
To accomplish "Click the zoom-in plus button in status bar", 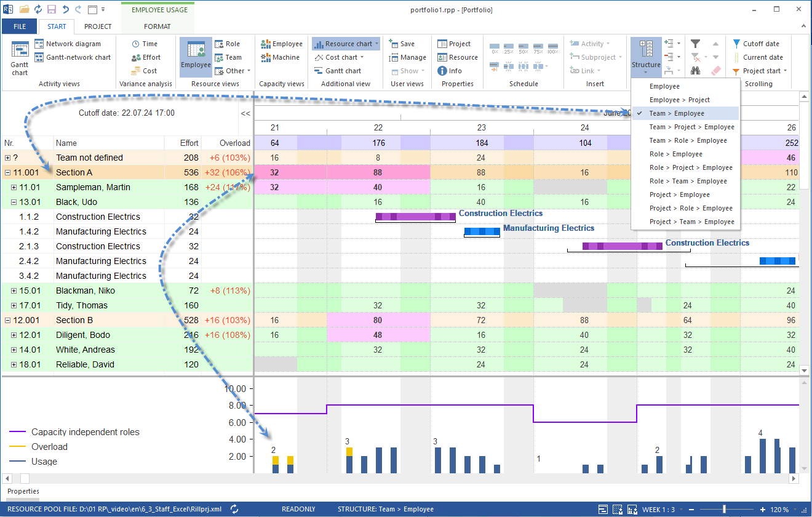I will tap(763, 510).
